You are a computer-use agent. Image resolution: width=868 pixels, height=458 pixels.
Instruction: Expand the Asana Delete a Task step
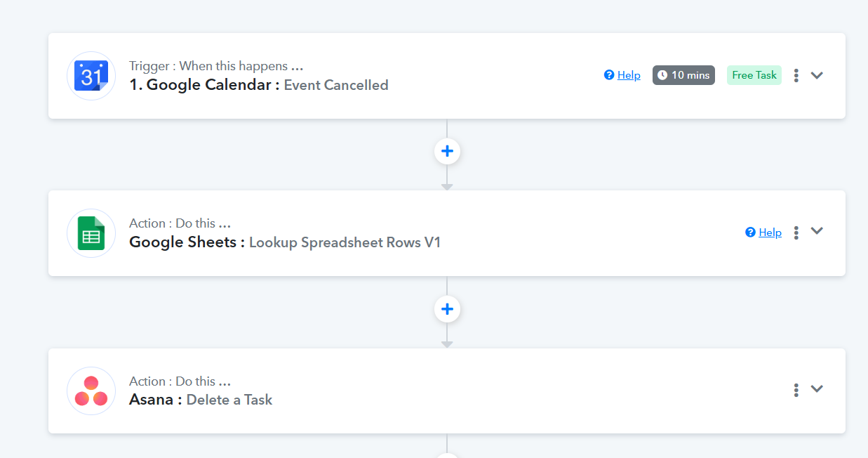(x=817, y=389)
